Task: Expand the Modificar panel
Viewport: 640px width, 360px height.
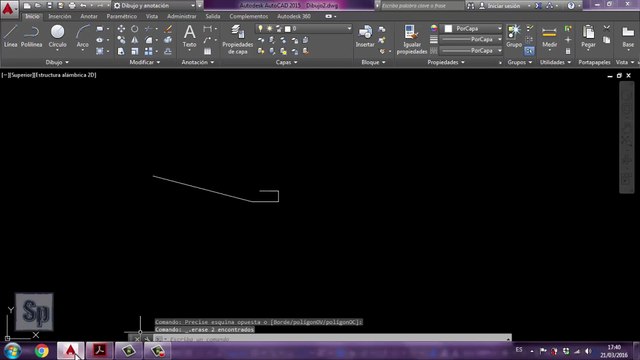Action: pos(145,62)
